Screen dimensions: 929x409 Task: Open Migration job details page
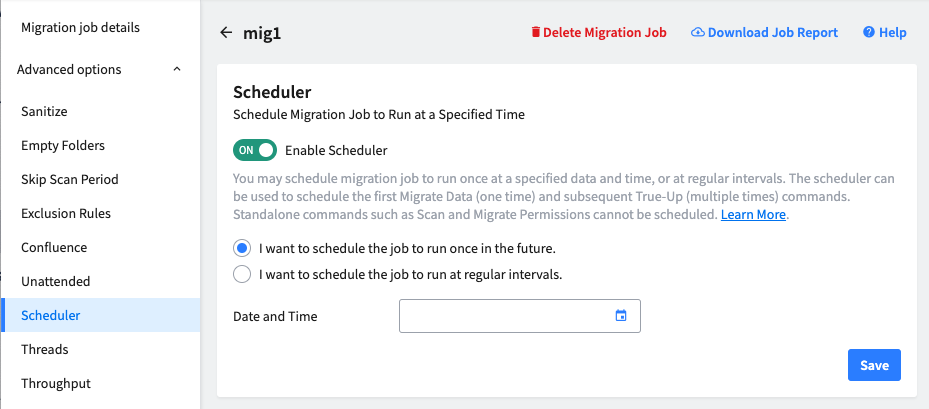[81, 27]
